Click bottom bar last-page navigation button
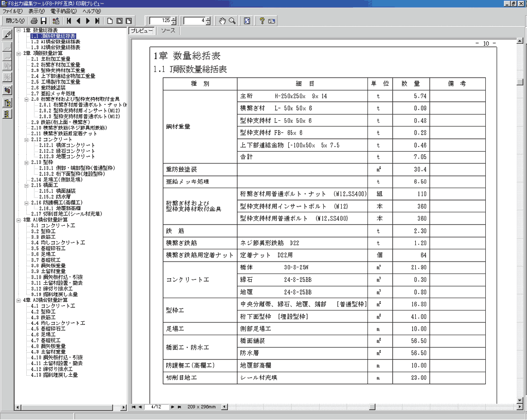The image size is (527, 420). pos(179,407)
